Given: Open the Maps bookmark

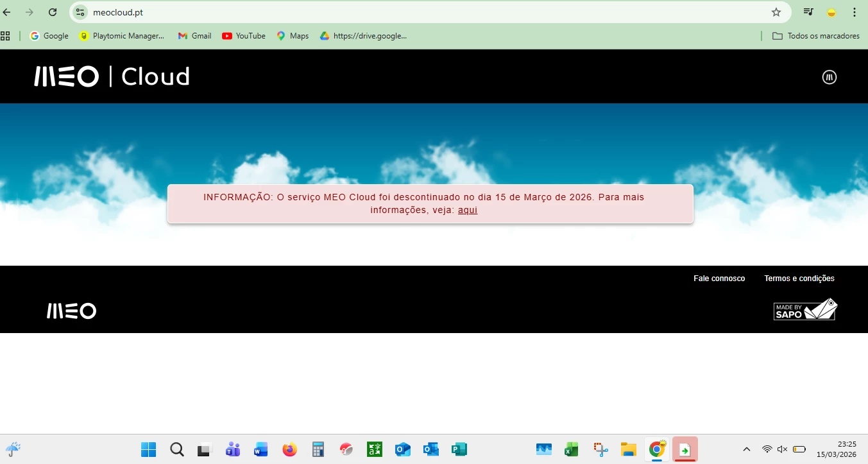Looking at the screenshot, I should [x=293, y=36].
